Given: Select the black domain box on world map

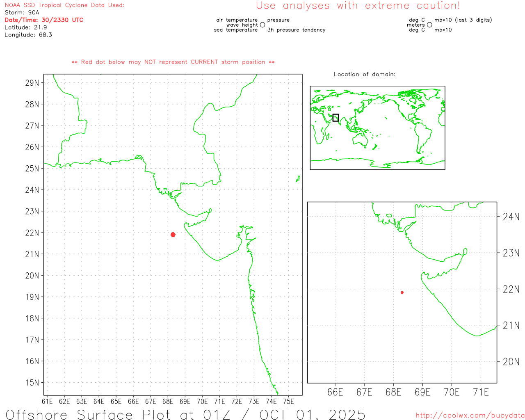Looking at the screenshot, I should 336,118.
